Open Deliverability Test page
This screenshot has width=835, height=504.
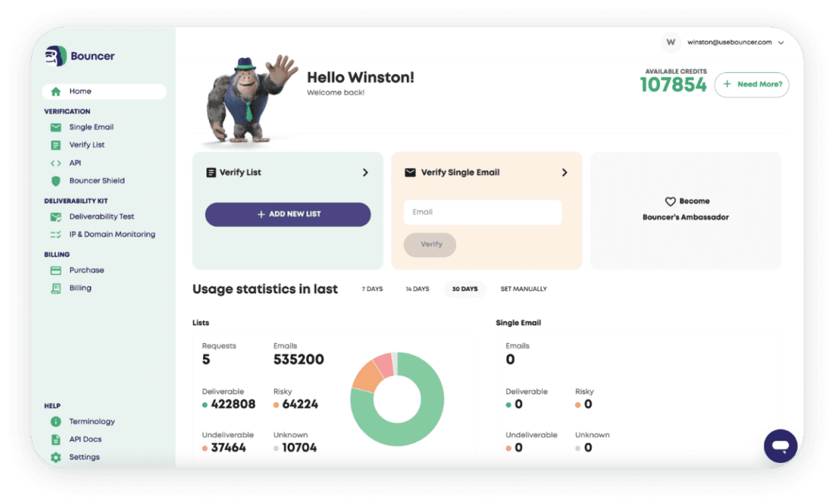pos(101,217)
